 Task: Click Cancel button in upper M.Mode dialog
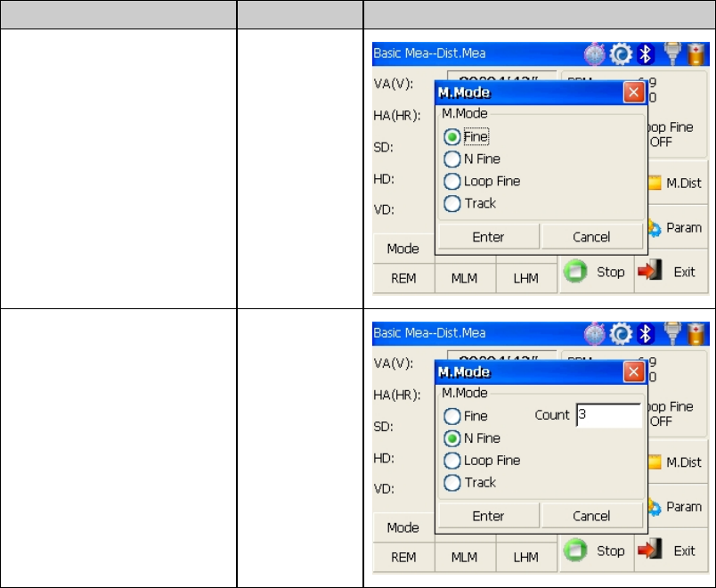click(592, 237)
